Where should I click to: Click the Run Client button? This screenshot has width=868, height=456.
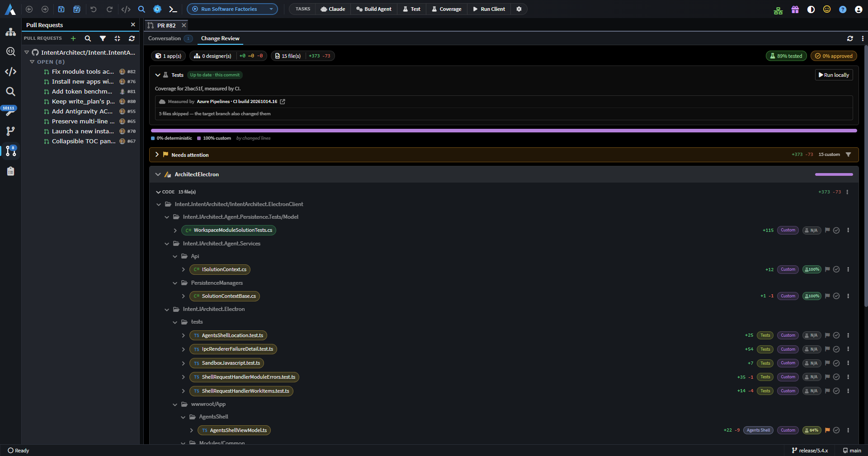point(489,9)
